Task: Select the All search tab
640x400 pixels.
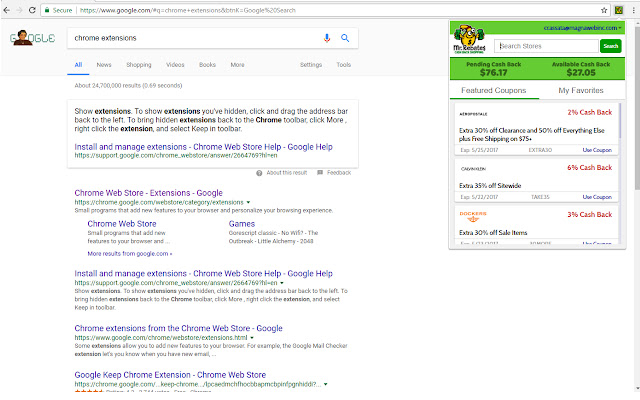Action: click(x=78, y=64)
